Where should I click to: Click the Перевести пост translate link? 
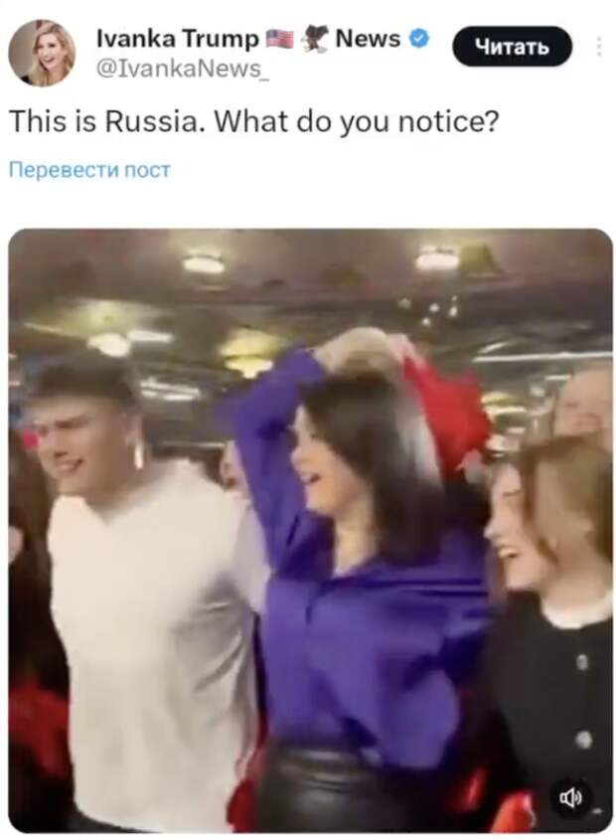89,170
